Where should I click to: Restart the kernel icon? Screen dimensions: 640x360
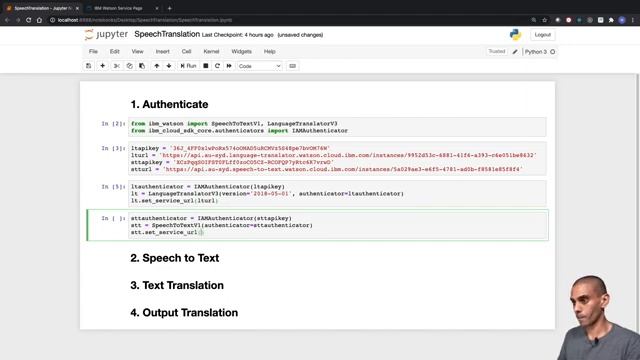[x=217, y=66]
